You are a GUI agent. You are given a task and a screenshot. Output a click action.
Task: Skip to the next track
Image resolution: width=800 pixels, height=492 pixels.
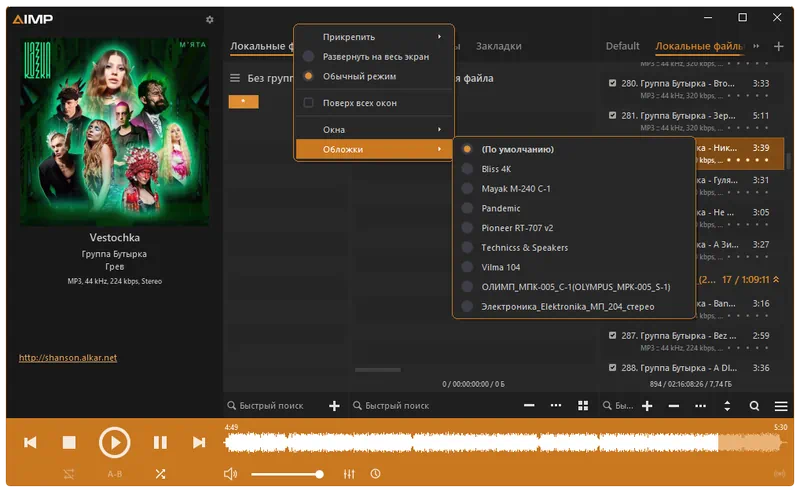pos(199,442)
